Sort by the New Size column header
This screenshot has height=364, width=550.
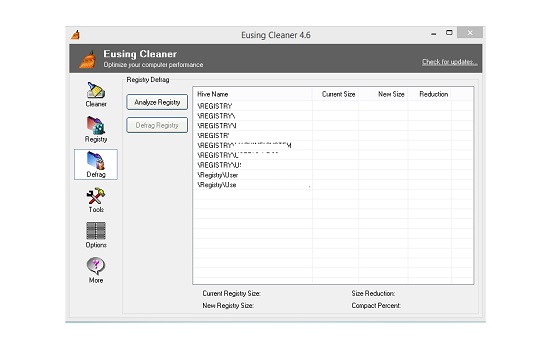383,94
